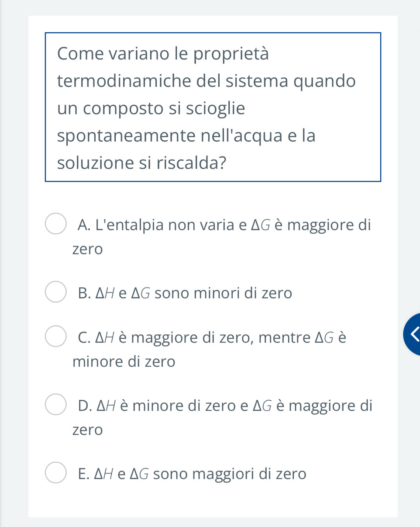
Task: Click 'un composto si scioglie' line
Action: coord(151,108)
